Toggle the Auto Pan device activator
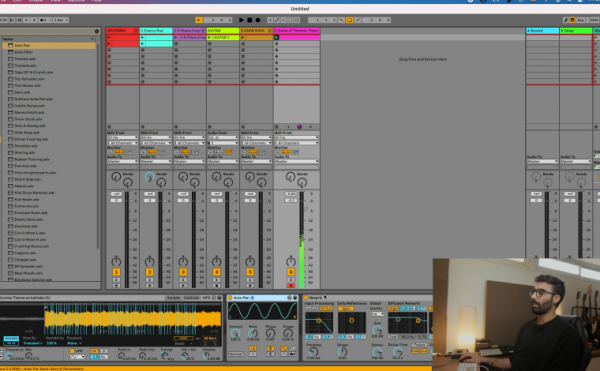Image resolution: width=600 pixels, height=371 pixels. click(x=230, y=298)
